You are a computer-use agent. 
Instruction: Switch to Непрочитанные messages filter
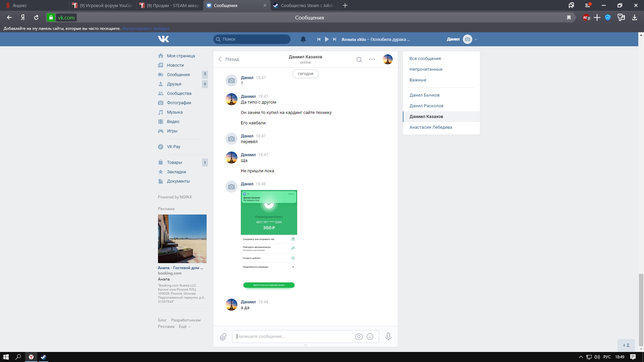point(426,69)
